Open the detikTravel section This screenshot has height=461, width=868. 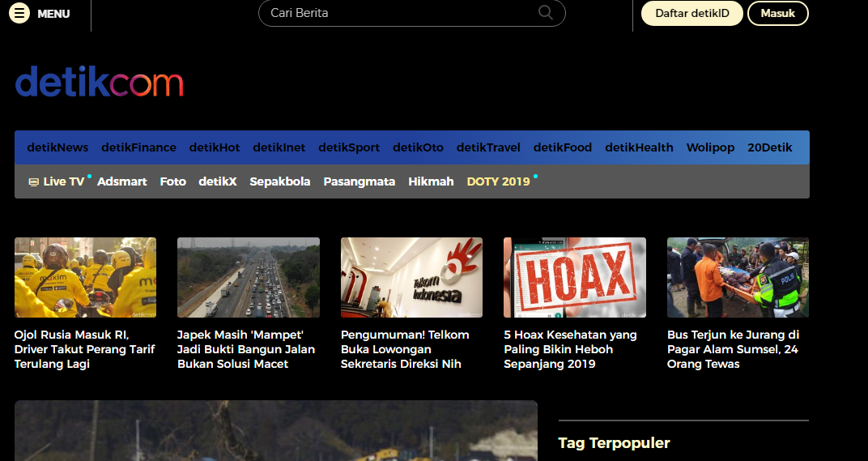pos(488,147)
